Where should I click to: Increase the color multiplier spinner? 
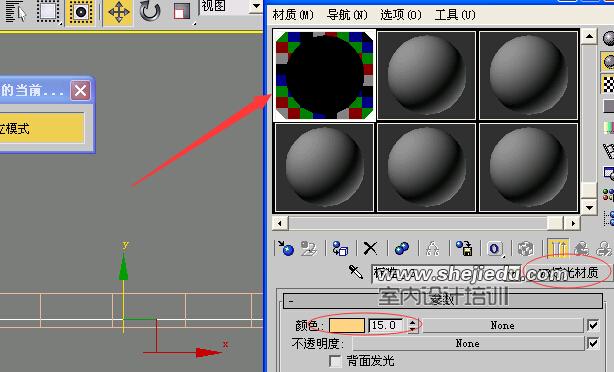pyautogui.click(x=412, y=322)
